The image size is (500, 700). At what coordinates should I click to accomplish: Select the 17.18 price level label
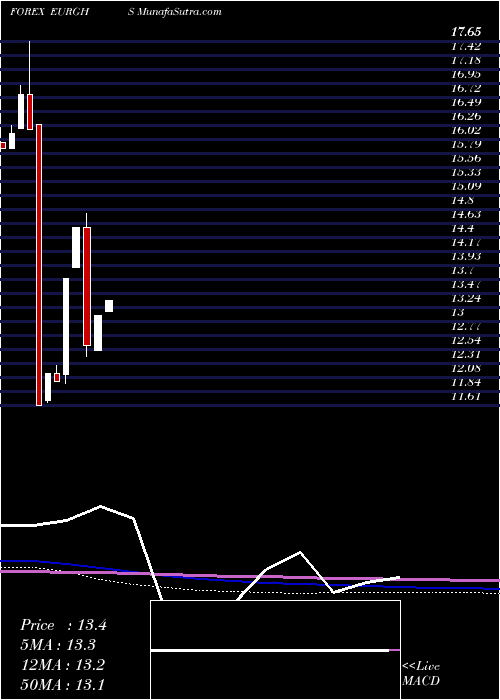(x=466, y=60)
